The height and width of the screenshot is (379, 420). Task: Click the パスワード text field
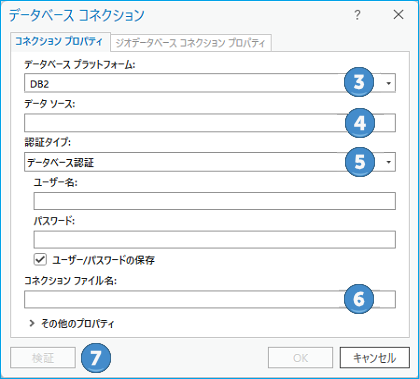pyautogui.click(x=215, y=240)
